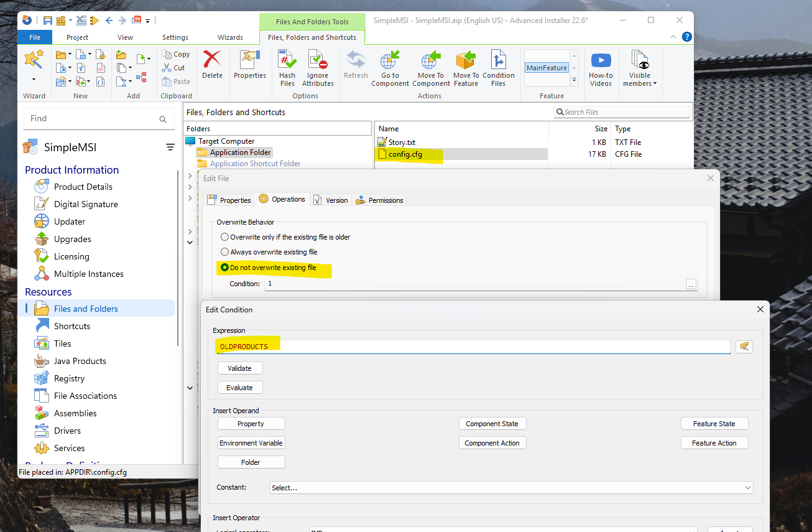Open the Version tab in Edit File

click(331, 200)
